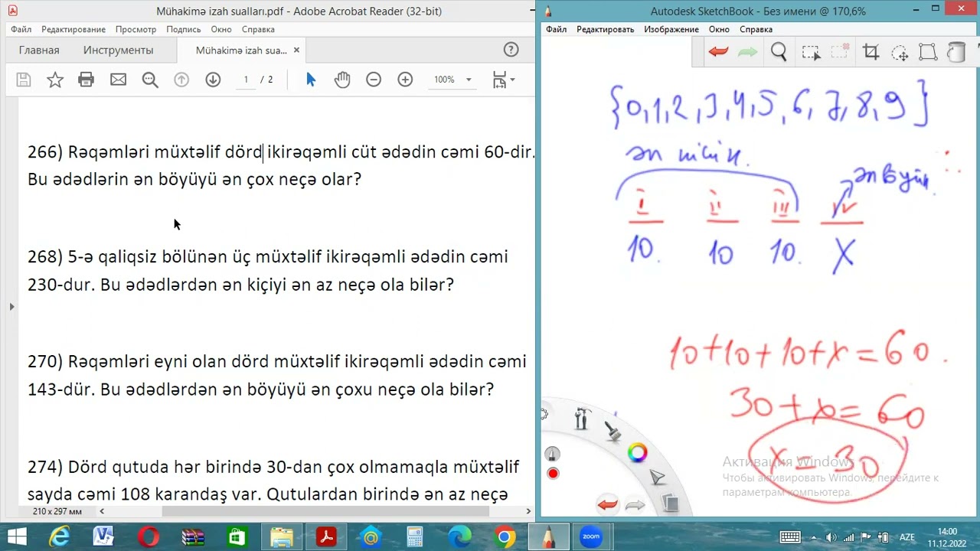Go to previous page in Acrobat
Screen dimensions: 980x551
[x=181, y=80]
